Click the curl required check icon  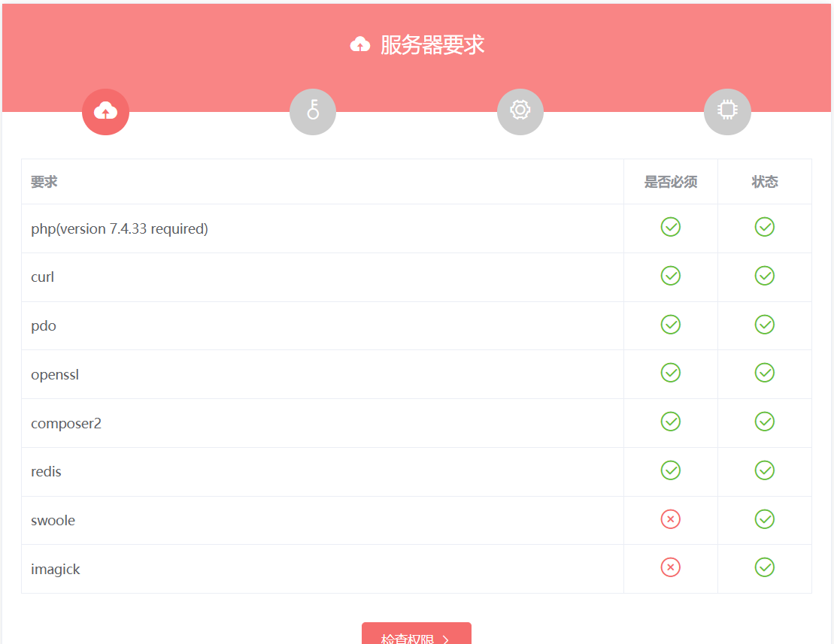tap(670, 276)
